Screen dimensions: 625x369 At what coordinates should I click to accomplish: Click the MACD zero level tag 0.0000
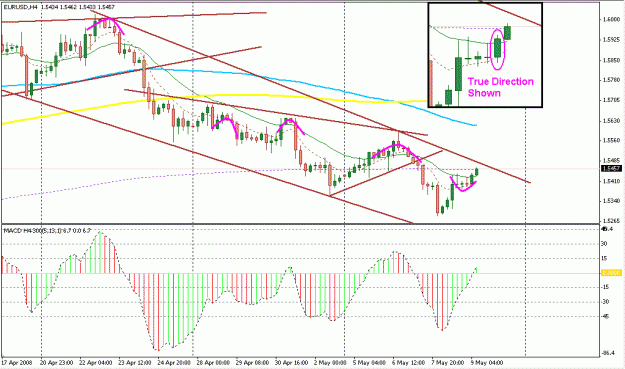pos(611,273)
